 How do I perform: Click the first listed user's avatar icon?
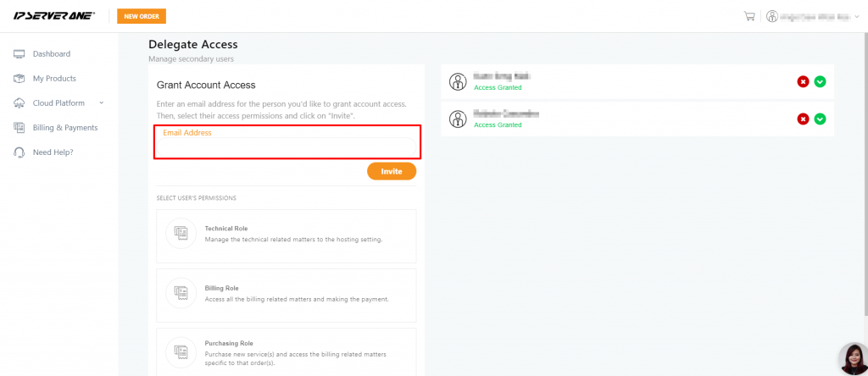(458, 81)
